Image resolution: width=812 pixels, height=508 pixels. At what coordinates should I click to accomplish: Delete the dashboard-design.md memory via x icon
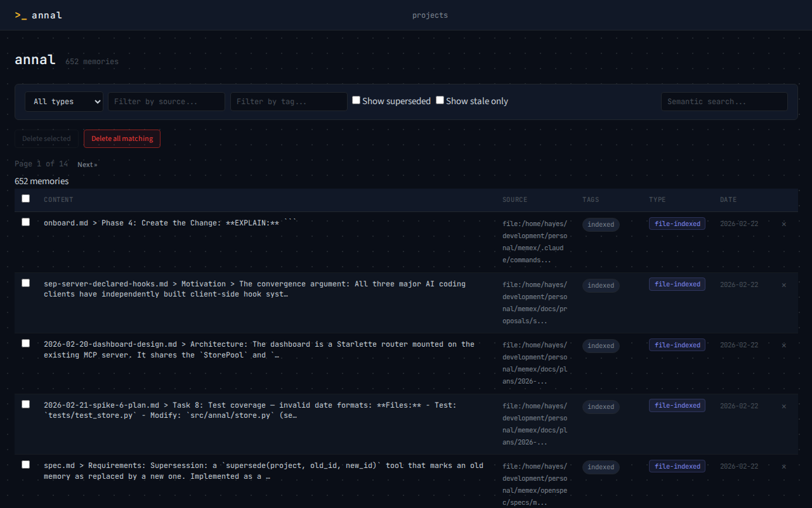tap(784, 345)
